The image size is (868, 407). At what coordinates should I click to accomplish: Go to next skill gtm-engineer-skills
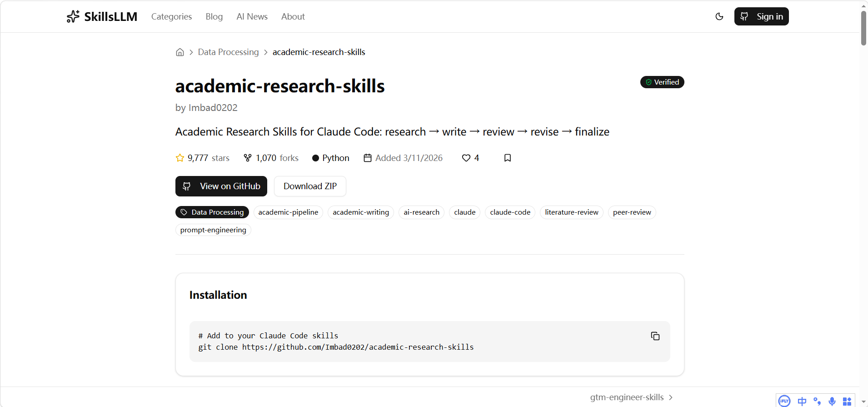tap(632, 397)
